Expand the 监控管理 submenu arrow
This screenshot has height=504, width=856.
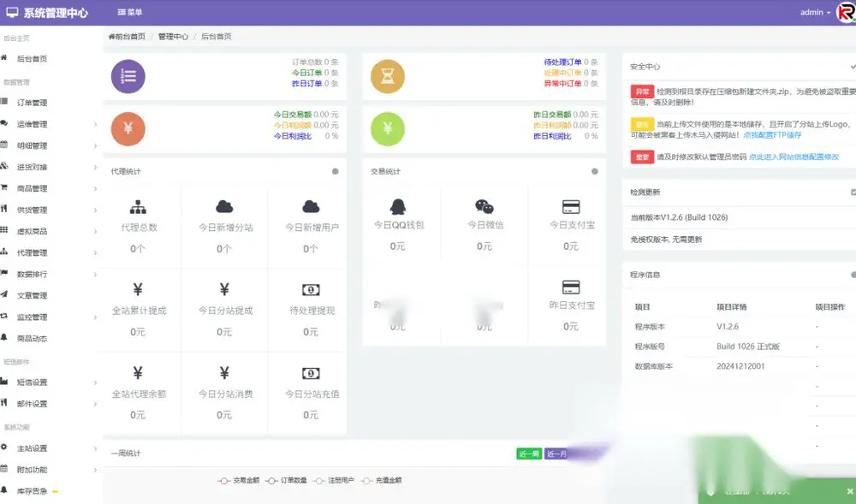[95, 317]
